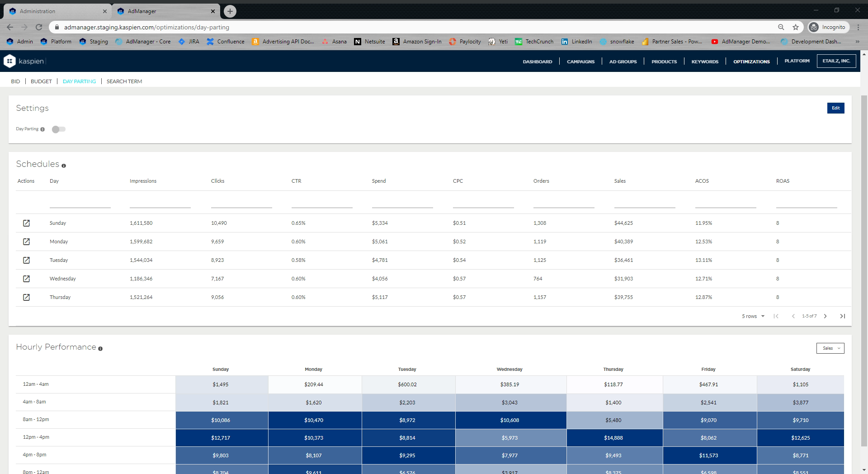Click the Day Parting info icon
Image resolution: width=868 pixels, height=474 pixels.
[42, 129]
